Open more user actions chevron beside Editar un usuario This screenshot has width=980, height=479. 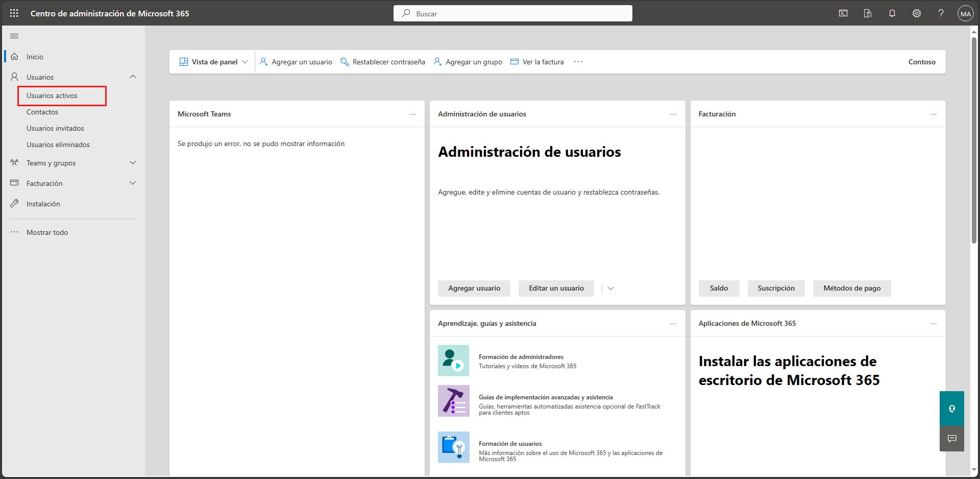tap(610, 289)
